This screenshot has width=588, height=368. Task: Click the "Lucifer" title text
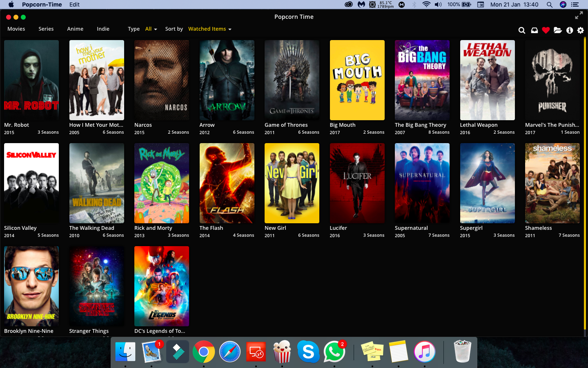(339, 228)
